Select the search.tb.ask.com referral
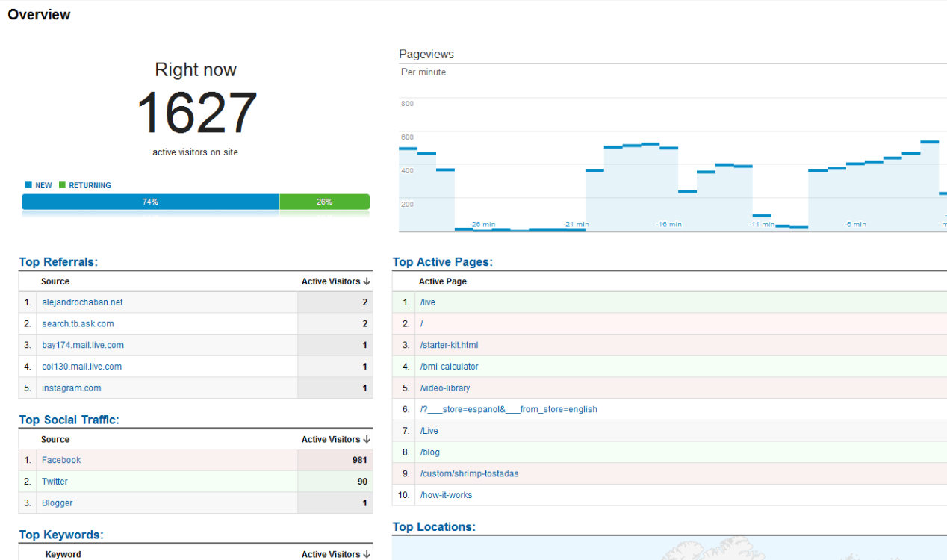This screenshot has width=947, height=560. (x=78, y=323)
